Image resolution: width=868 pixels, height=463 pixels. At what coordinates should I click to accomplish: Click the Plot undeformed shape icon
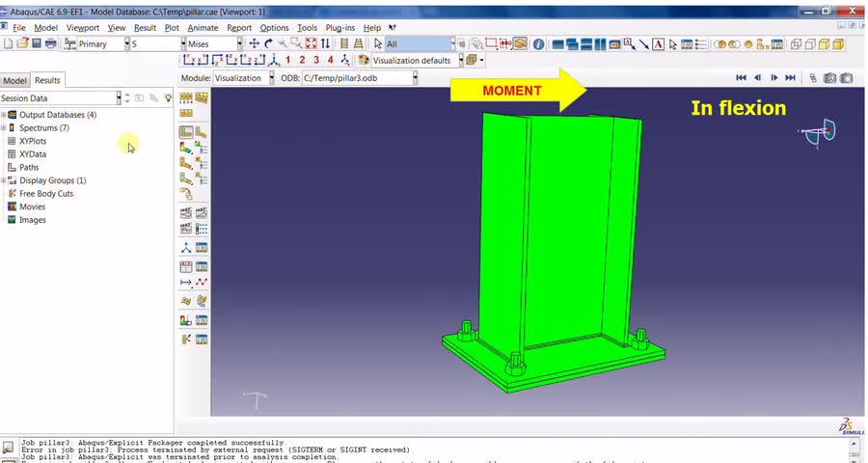(x=186, y=132)
